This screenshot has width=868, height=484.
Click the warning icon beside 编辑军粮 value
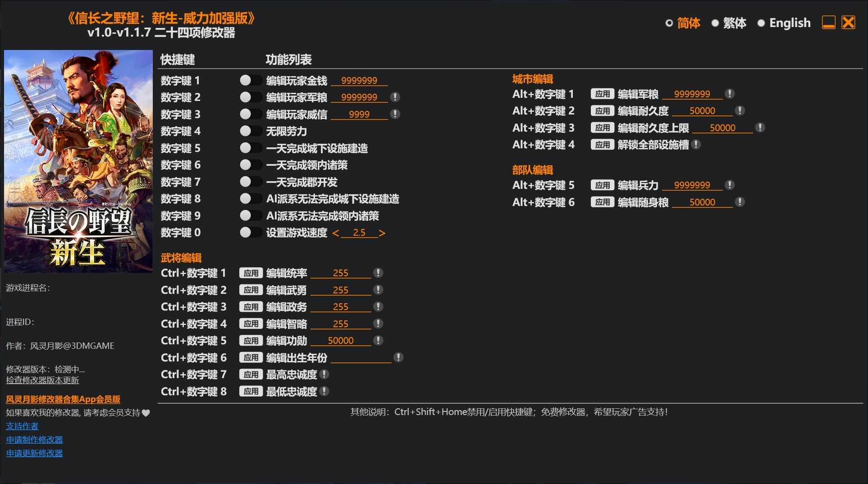pos(730,94)
